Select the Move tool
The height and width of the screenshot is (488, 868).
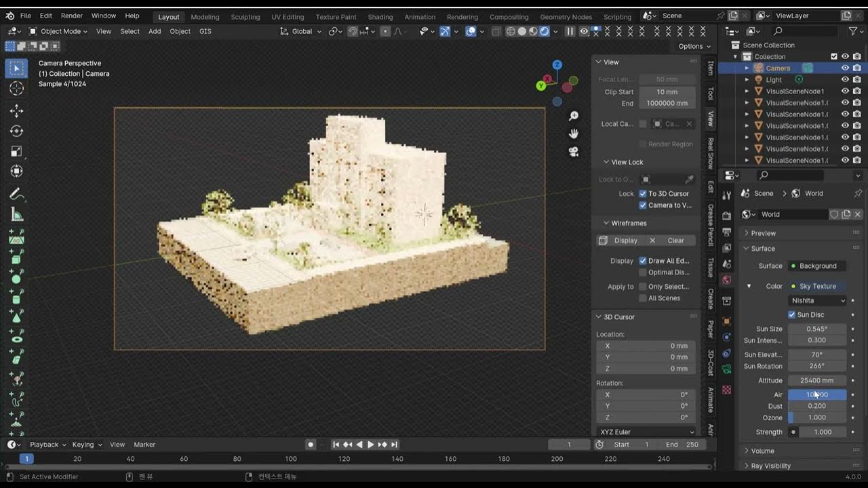click(16, 111)
